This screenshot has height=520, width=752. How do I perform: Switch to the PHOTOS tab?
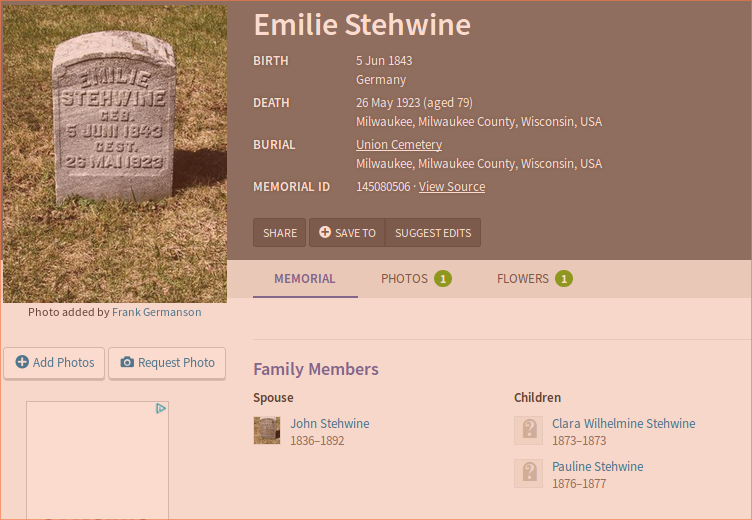tap(416, 279)
